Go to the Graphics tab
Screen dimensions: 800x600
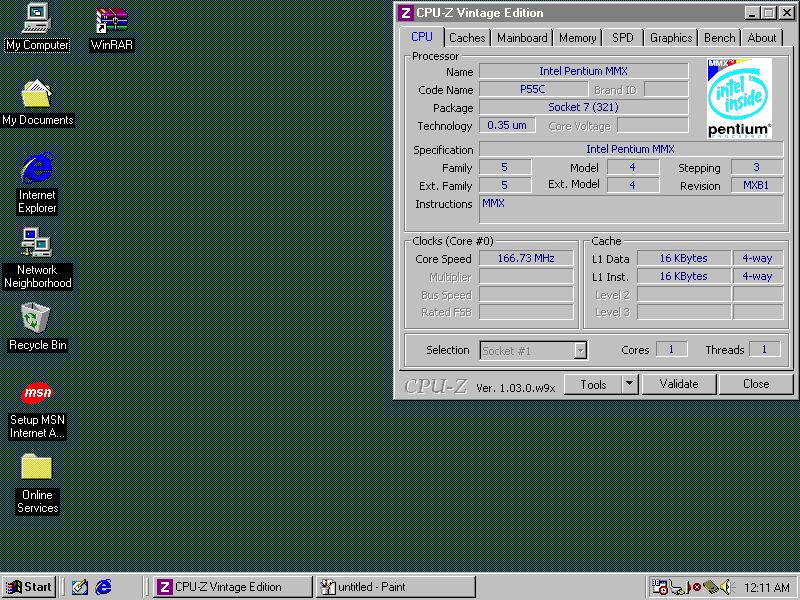pyautogui.click(x=671, y=38)
